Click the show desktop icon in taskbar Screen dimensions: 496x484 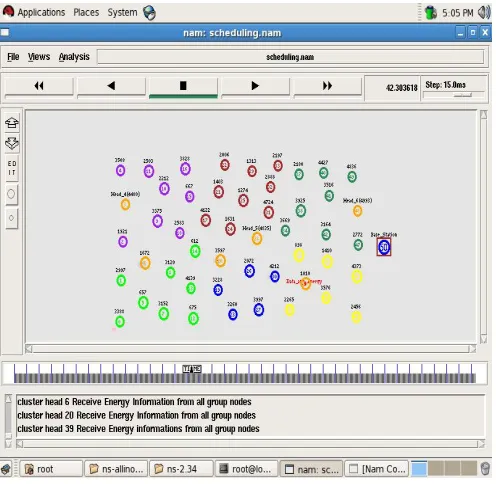point(7,469)
